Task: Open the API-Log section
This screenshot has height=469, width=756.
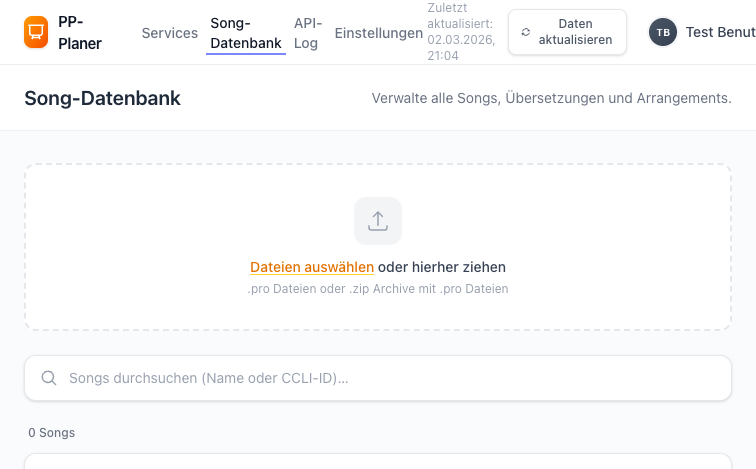Action: pos(307,33)
